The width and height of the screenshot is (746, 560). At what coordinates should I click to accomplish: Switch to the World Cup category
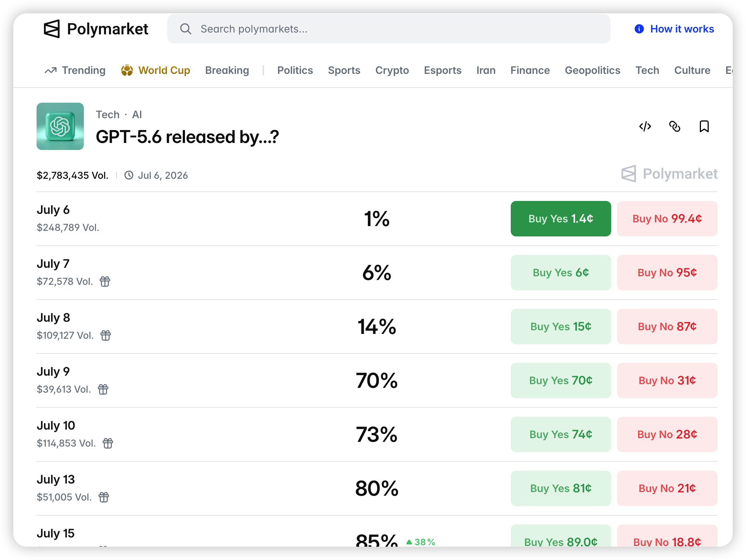tap(155, 70)
